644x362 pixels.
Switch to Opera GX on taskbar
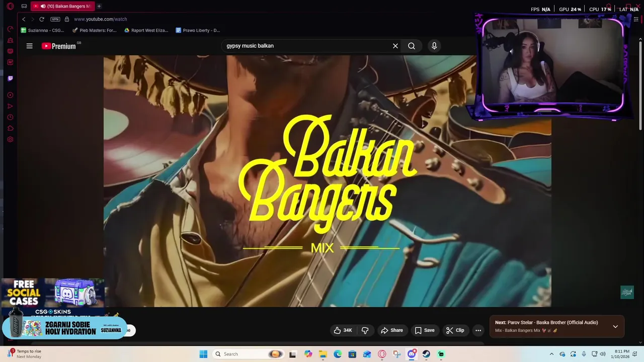point(382,354)
